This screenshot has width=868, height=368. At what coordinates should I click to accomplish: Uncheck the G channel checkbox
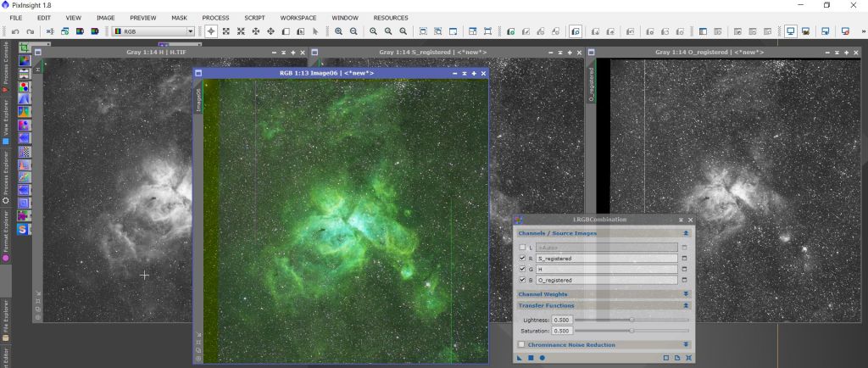click(x=522, y=269)
